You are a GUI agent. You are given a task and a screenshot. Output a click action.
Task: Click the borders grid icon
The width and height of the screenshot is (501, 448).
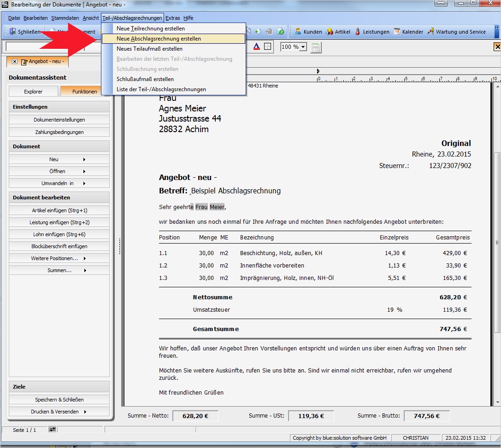[268, 47]
